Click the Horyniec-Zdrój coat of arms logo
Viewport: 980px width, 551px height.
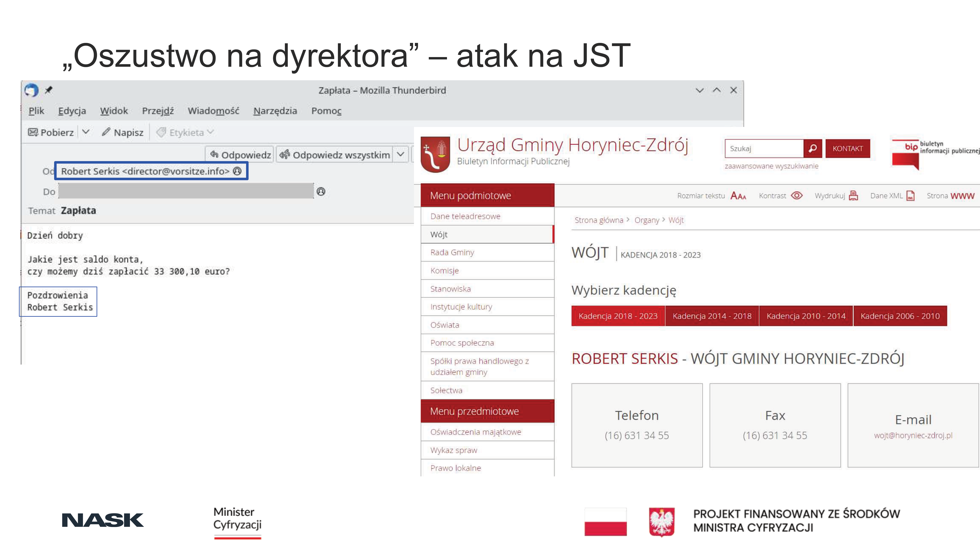tap(435, 154)
